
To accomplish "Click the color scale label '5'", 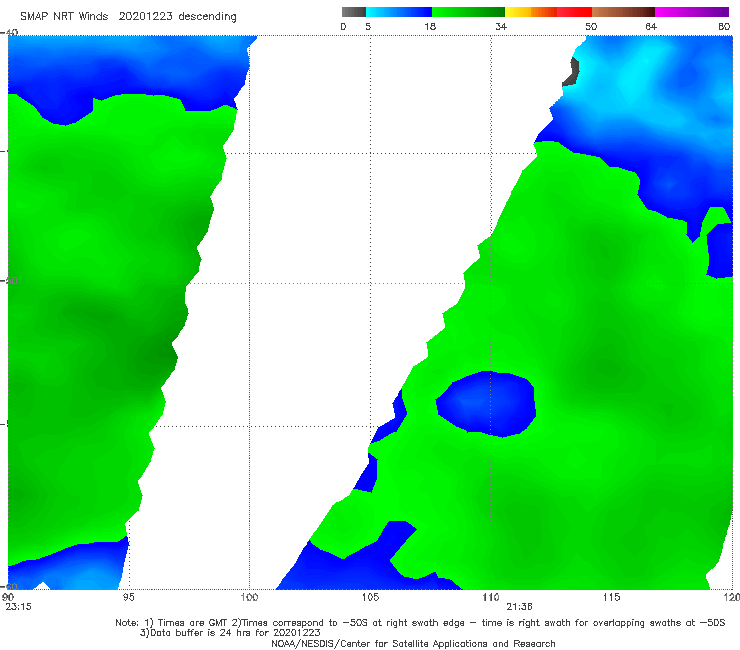I will tap(368, 26).
